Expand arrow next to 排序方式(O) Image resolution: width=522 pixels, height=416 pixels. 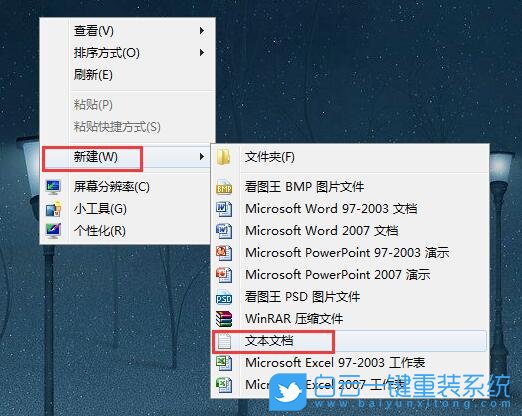point(201,53)
